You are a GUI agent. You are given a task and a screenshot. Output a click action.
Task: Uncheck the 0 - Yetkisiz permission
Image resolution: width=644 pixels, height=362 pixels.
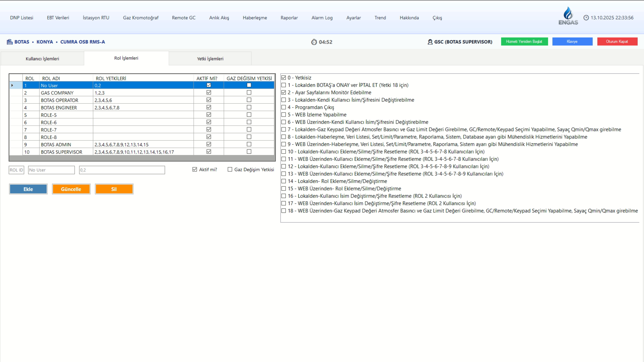(x=283, y=78)
